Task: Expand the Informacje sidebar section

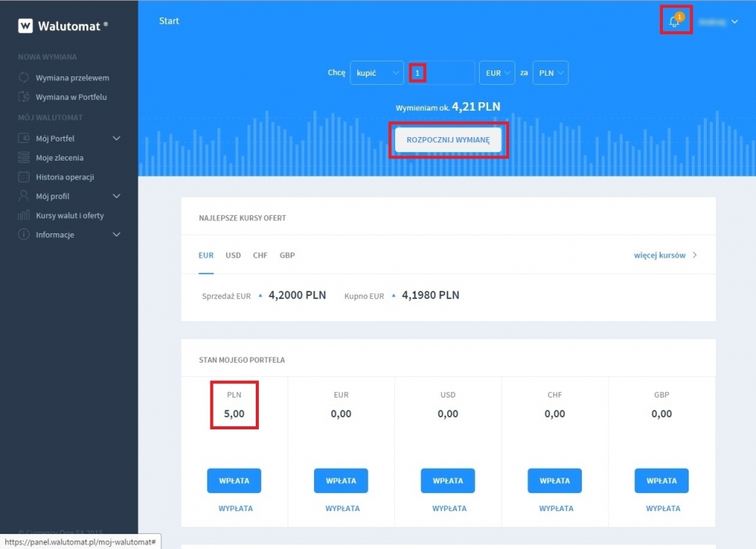Action: pos(117,235)
